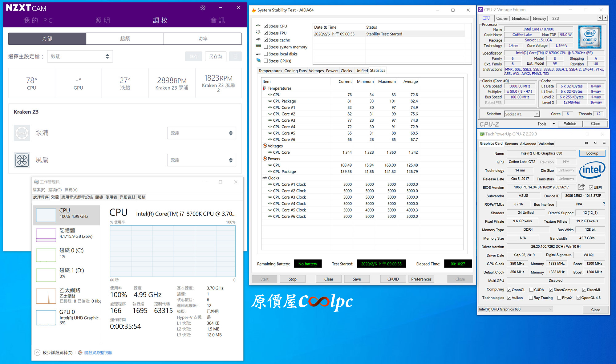Image resolution: width=616 pixels, height=364 pixels.
Task: Click GPU-Z share BIOS icon
Action: (581, 187)
